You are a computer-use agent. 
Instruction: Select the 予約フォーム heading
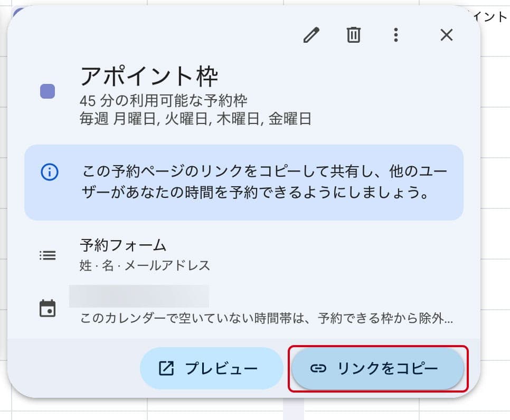(123, 245)
